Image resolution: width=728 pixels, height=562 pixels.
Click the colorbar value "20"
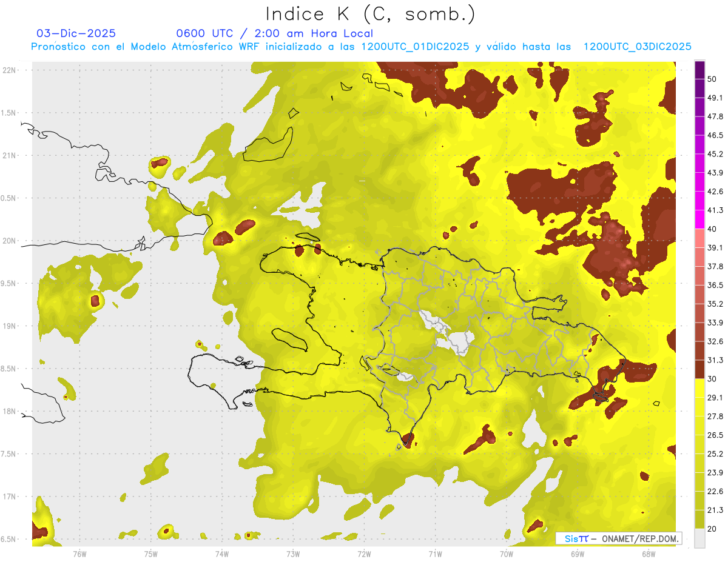coord(713,529)
